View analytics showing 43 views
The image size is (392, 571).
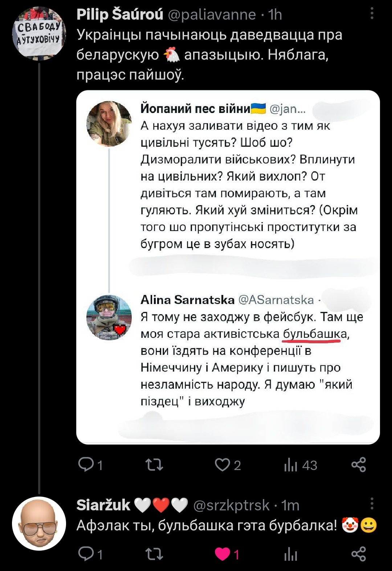[291, 465]
